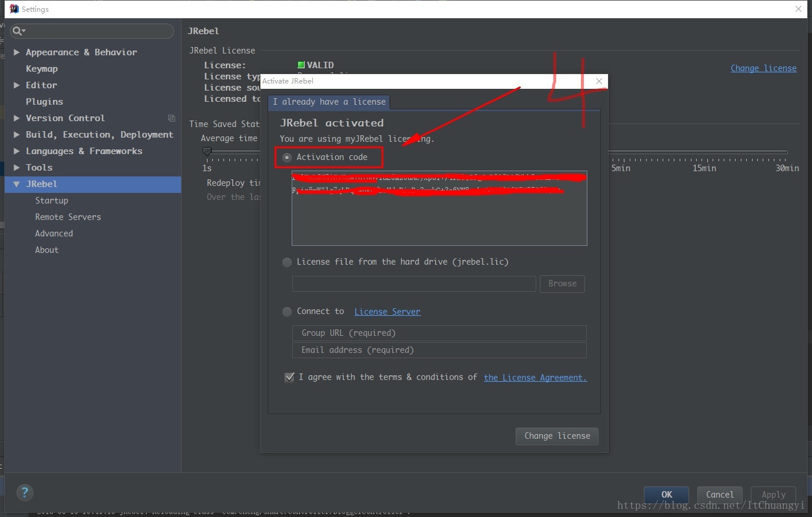Click OK in the Settings window
The width and height of the screenshot is (812, 517).
click(x=667, y=495)
